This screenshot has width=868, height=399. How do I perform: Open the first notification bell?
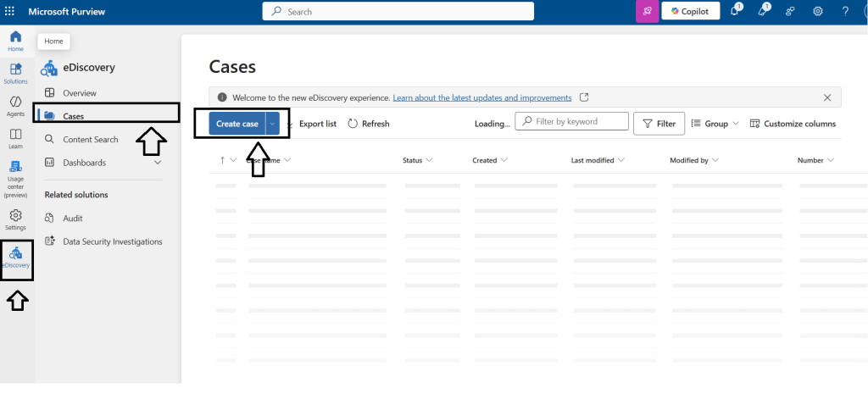point(735,12)
